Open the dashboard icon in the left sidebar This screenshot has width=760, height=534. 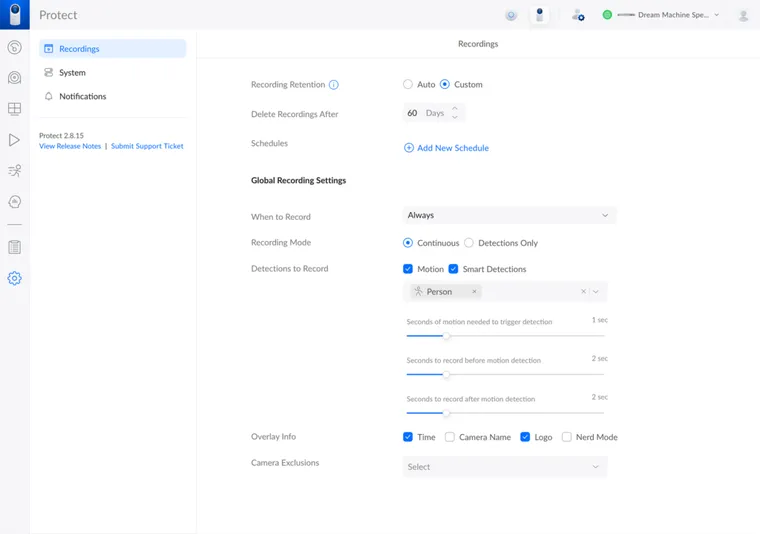click(x=15, y=47)
